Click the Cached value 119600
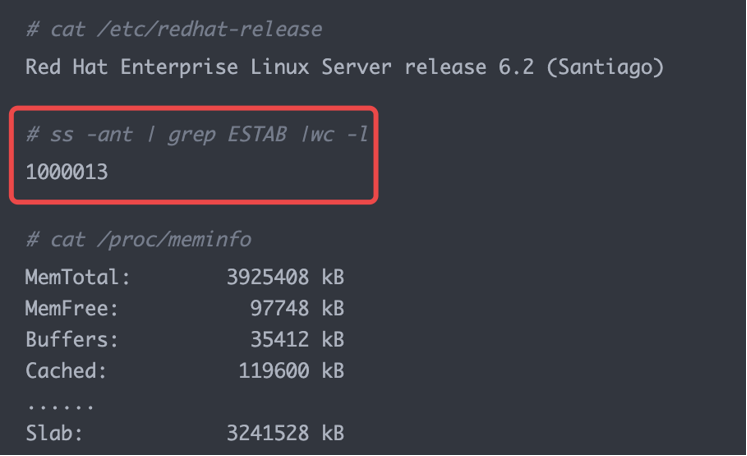This screenshot has height=456, width=747. point(274,371)
